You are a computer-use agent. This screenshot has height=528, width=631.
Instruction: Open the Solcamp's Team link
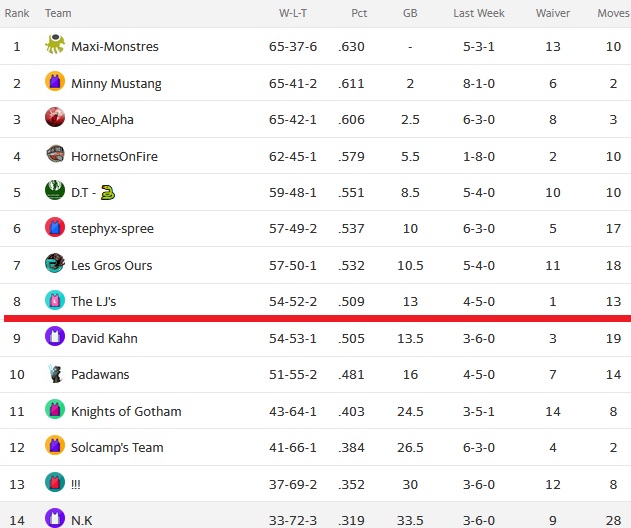pyautogui.click(x=117, y=448)
